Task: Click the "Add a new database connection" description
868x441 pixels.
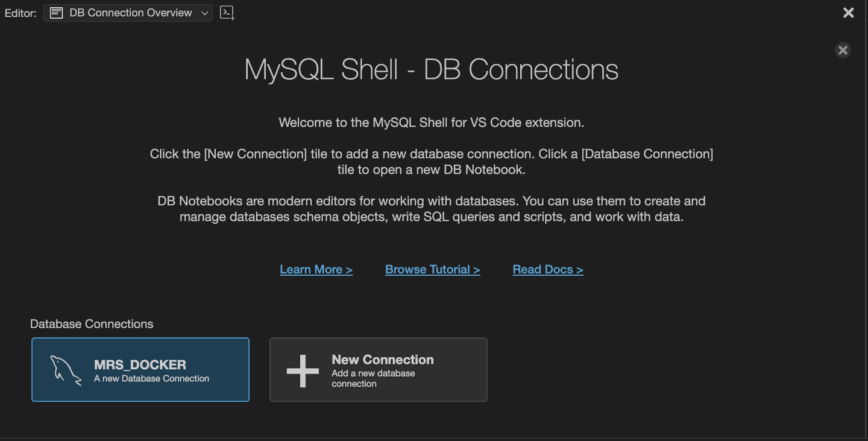Action: [x=373, y=378]
